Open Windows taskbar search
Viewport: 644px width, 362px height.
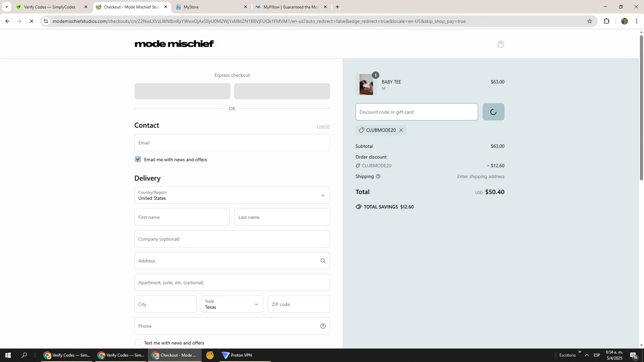tap(24, 355)
